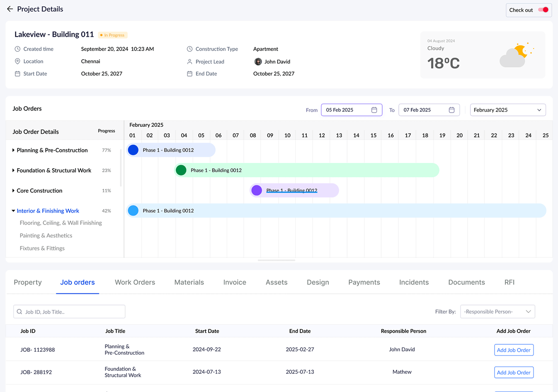
Task: Collapse Interior & Finishing Work group
Action: coord(13,211)
